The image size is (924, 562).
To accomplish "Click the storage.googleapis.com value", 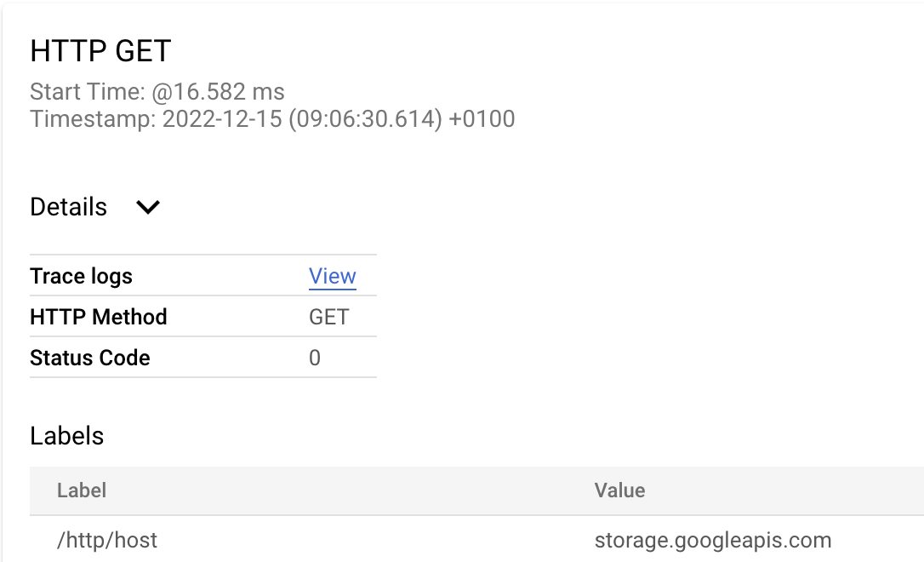I will point(713,540).
